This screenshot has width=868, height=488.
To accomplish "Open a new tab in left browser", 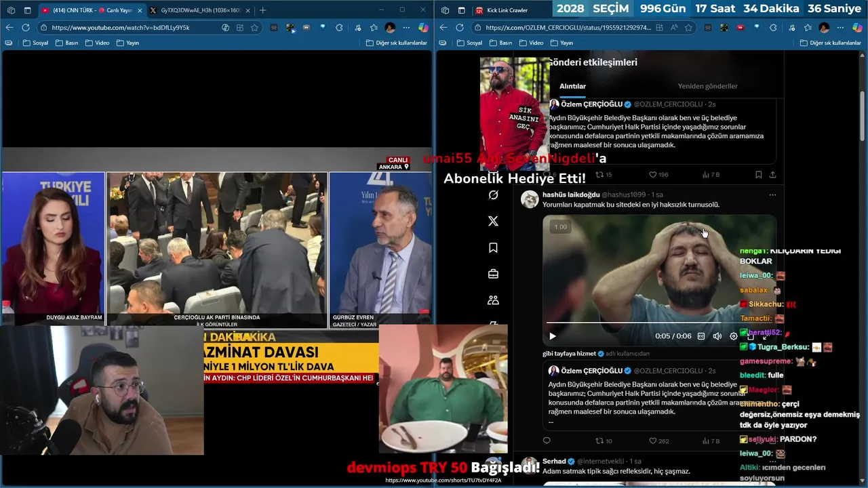I will (x=263, y=10).
